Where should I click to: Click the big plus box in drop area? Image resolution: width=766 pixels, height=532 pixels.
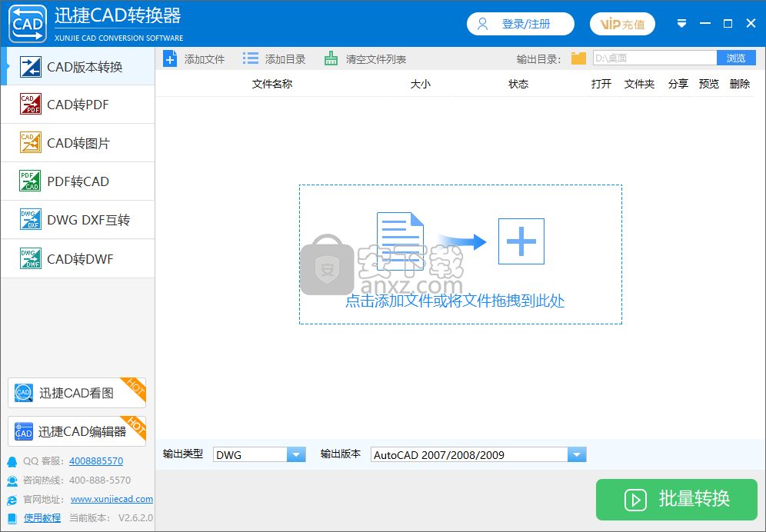(x=521, y=241)
